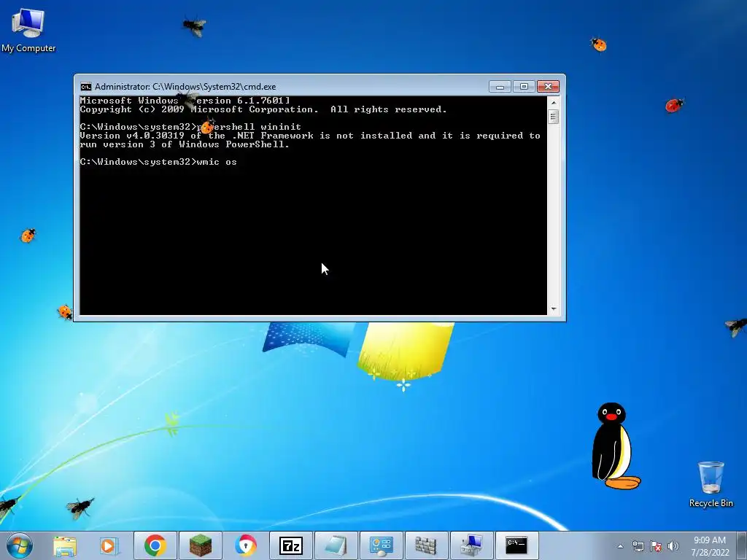This screenshot has height=560, width=747.
Task: Switch to the cmd.exe taskbar button
Action: [516, 545]
